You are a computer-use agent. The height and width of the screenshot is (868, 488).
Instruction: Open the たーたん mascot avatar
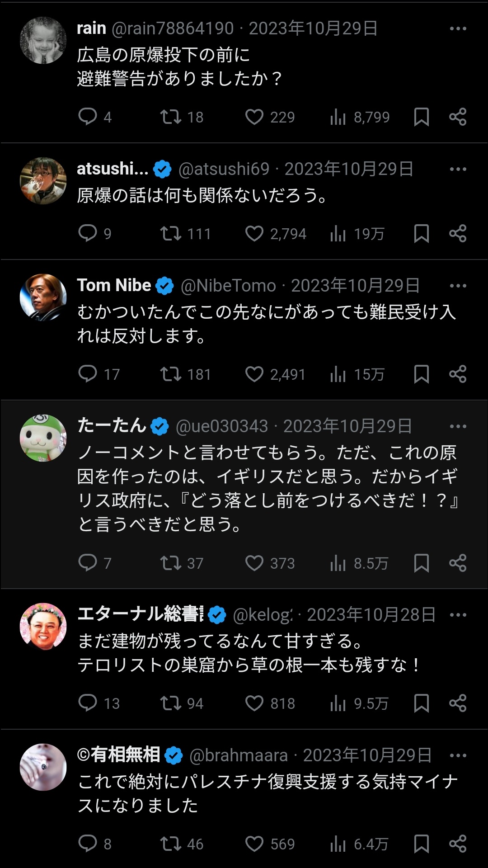point(43,438)
